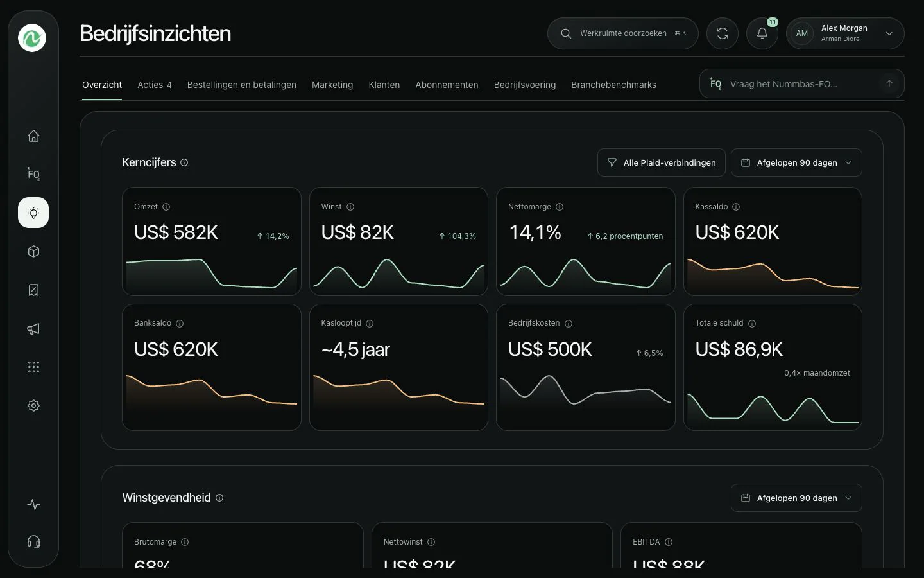Open the report chart icon in sidebar
The height and width of the screenshot is (578, 924).
point(33,290)
